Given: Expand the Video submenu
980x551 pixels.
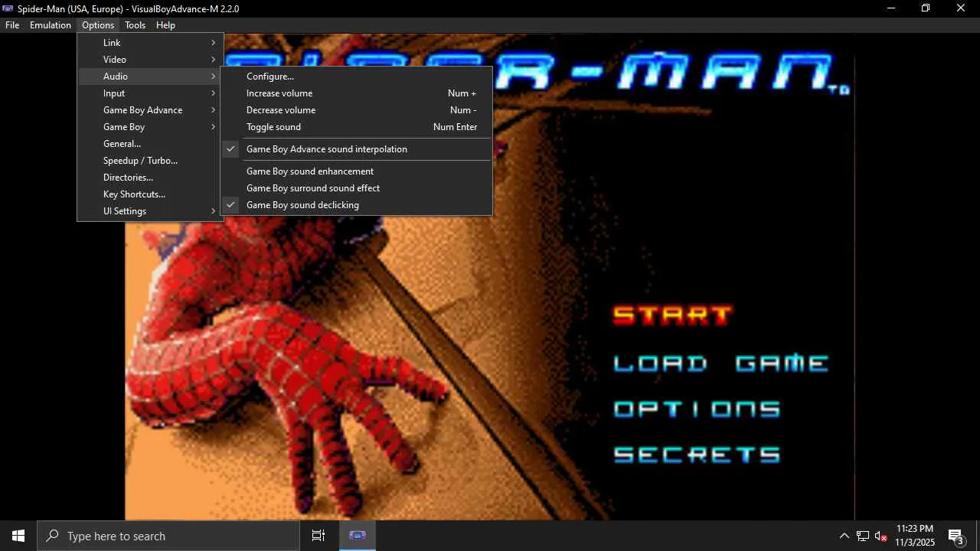Looking at the screenshot, I should click(150, 60).
